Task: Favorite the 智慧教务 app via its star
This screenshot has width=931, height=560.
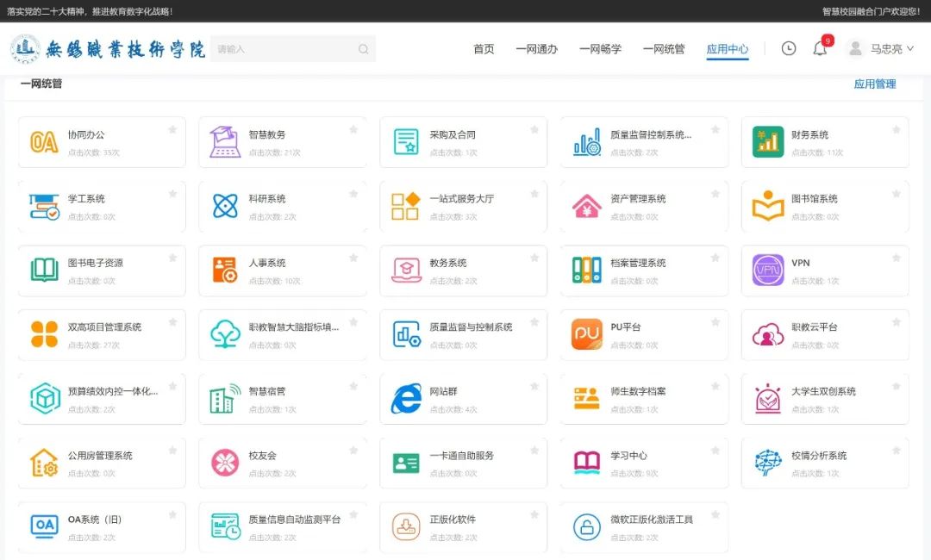Action: 353,128
